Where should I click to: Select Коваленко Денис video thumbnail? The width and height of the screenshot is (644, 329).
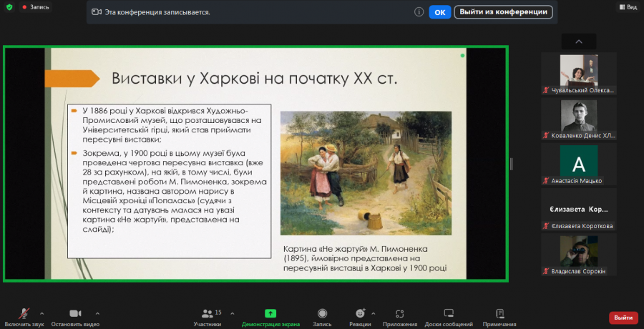(x=579, y=119)
